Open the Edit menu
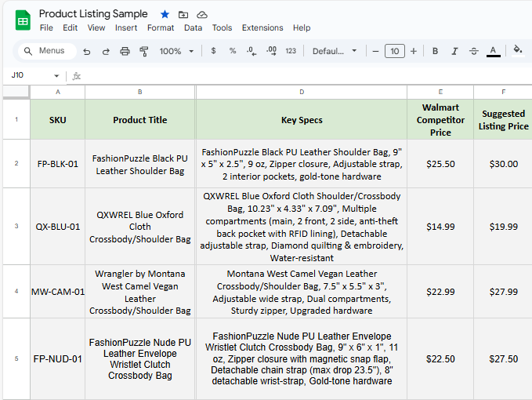 click(x=71, y=28)
